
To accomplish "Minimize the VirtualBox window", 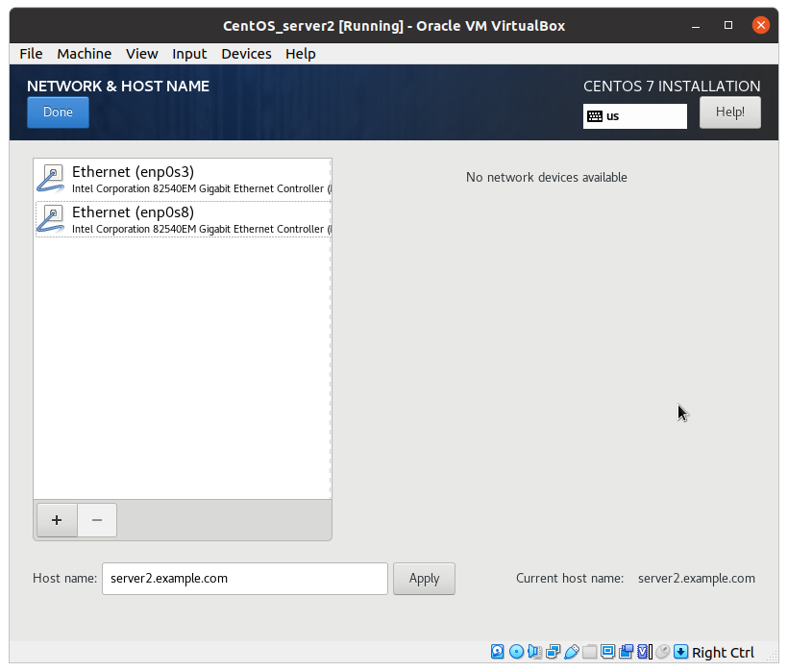I will click(696, 26).
